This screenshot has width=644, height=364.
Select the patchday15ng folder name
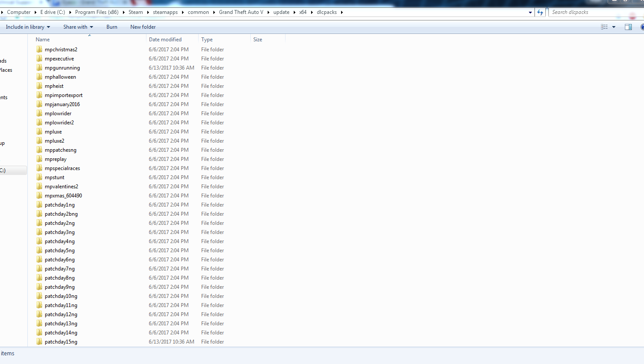61,342
